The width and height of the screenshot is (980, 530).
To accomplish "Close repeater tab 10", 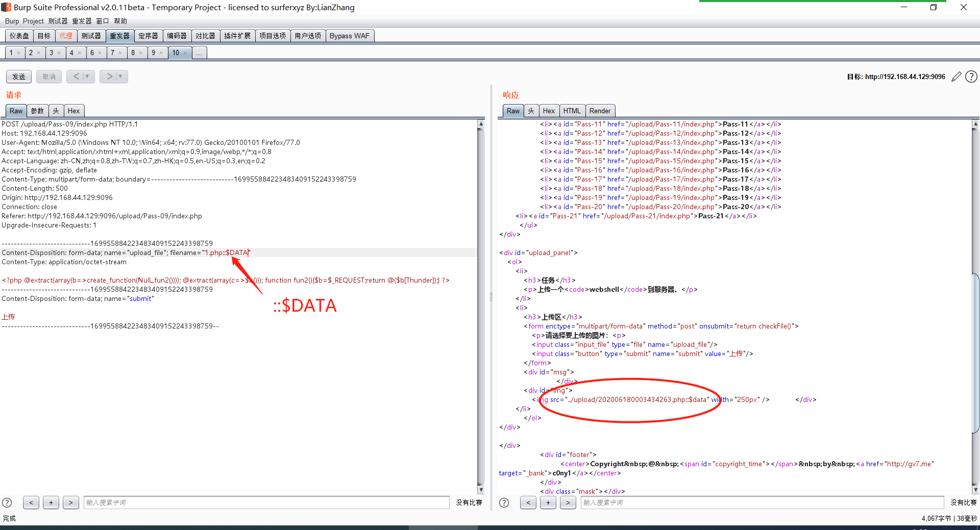I will click(x=185, y=53).
